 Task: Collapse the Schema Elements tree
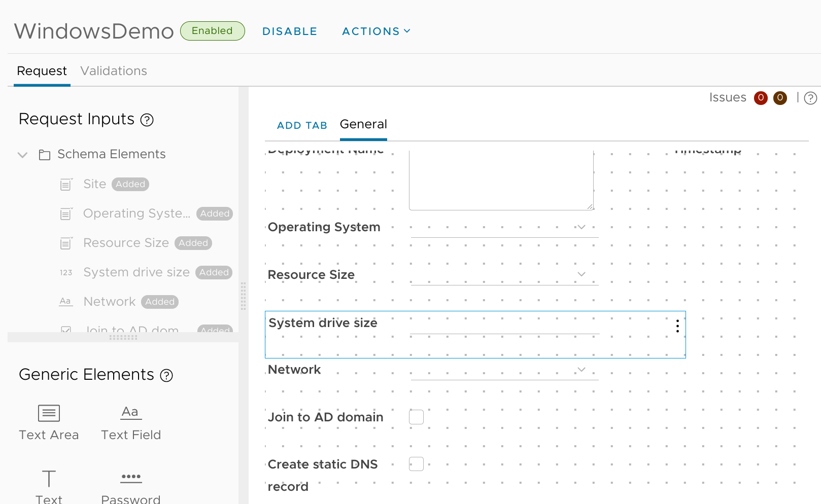click(22, 155)
